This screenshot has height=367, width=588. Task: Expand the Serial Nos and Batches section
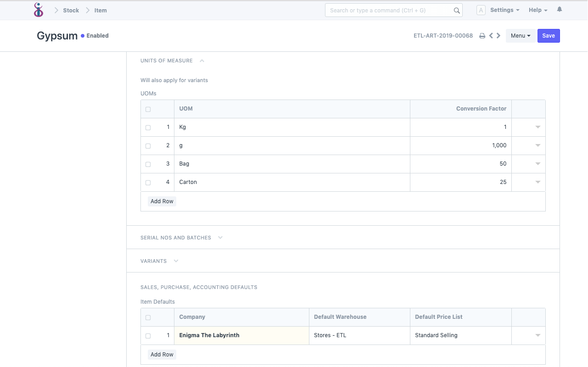220,237
